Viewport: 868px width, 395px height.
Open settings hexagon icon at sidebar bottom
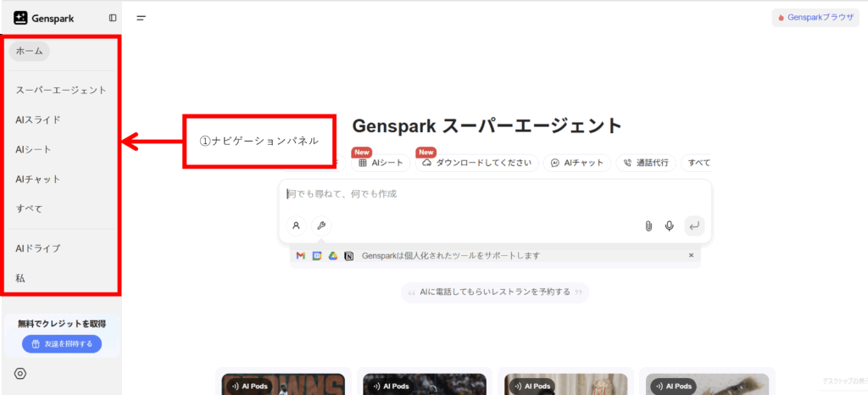21,374
